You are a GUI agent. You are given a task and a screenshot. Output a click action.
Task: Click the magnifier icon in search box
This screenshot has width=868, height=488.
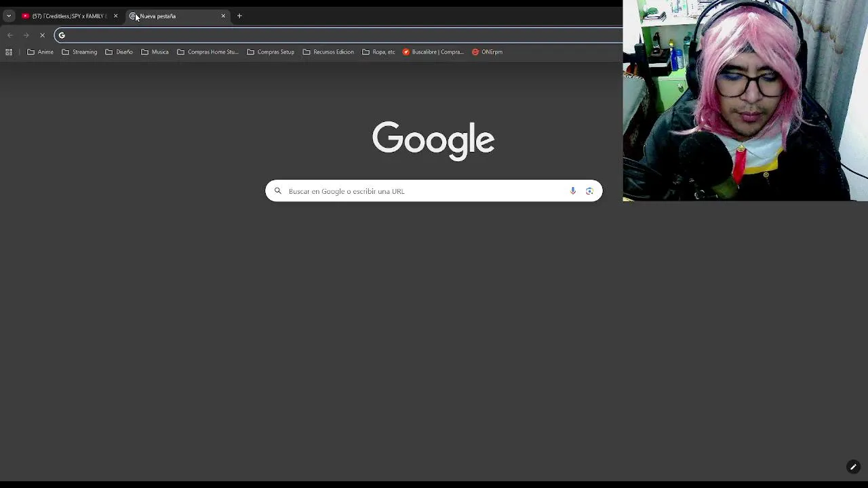pos(277,191)
